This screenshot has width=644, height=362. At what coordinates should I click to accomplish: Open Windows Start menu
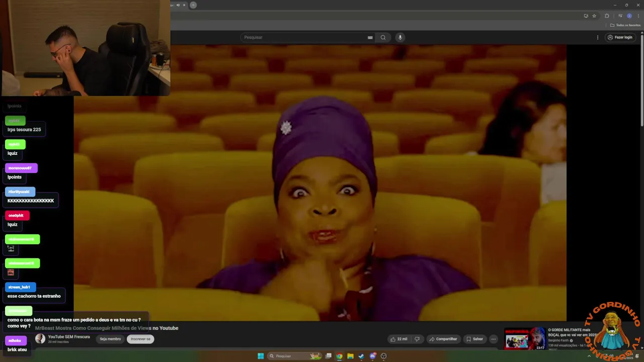[x=261, y=356]
